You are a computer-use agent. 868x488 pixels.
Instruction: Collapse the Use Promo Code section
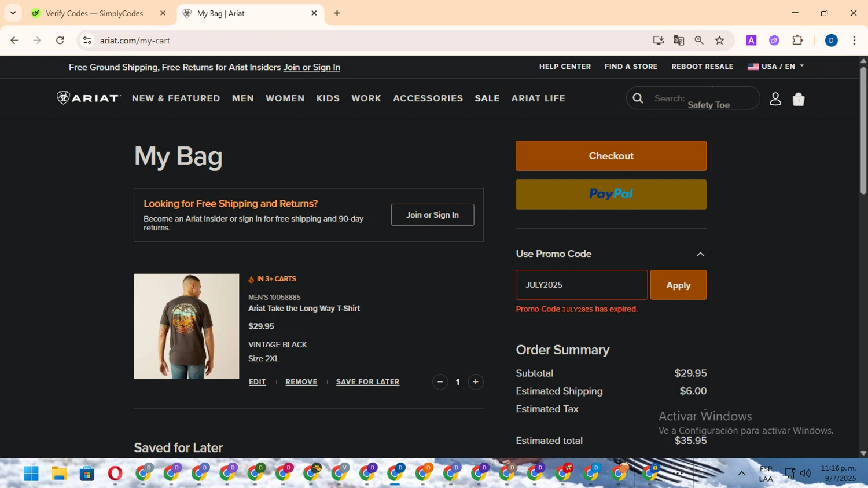700,254
